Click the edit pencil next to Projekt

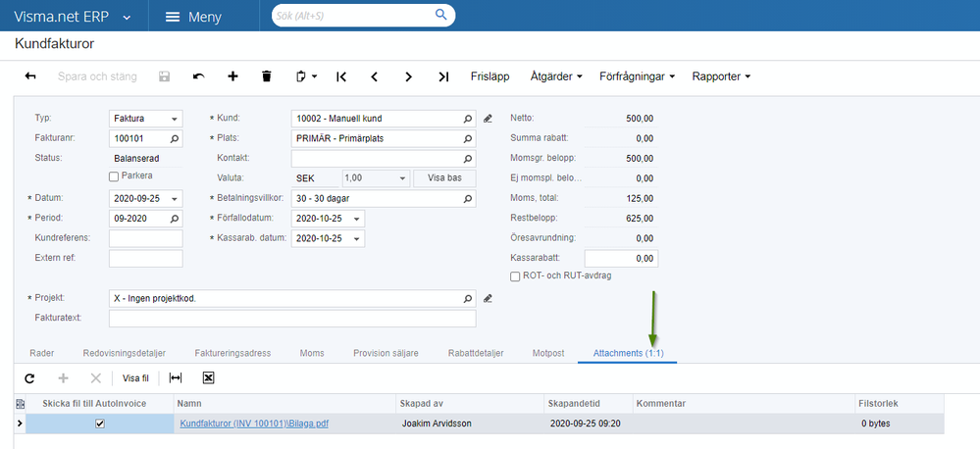tap(489, 298)
